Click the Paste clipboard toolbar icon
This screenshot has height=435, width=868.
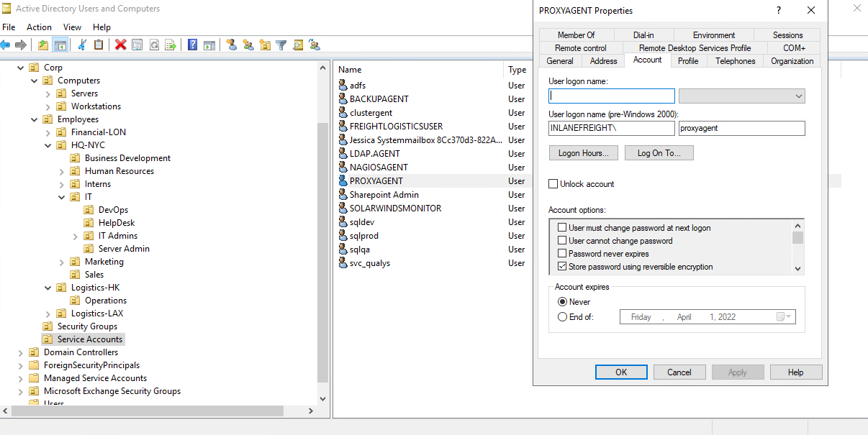99,45
